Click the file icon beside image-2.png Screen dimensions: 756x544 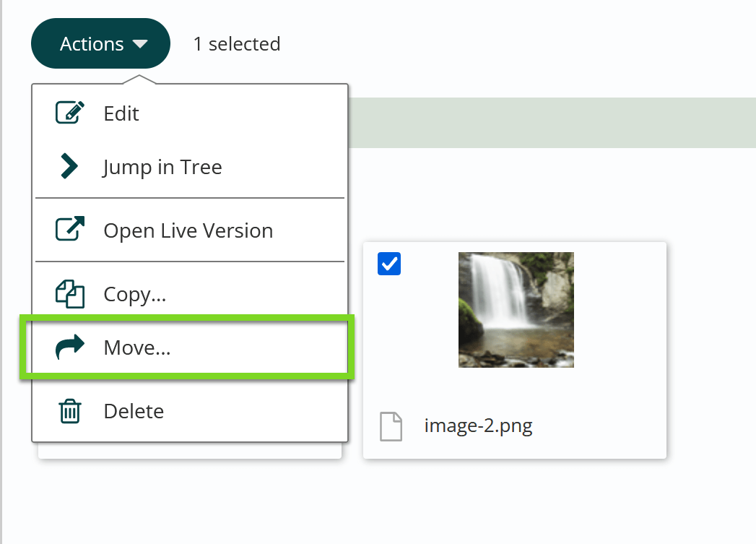tap(391, 426)
